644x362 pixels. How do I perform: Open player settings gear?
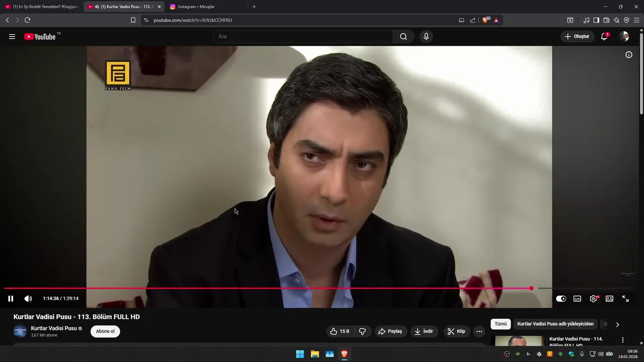[593, 299]
